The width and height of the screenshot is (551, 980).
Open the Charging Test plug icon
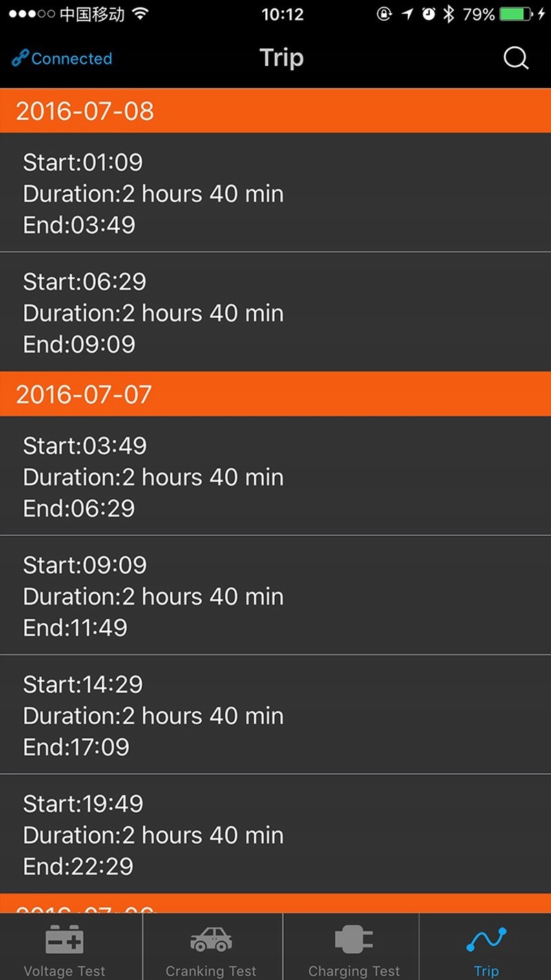click(x=354, y=939)
